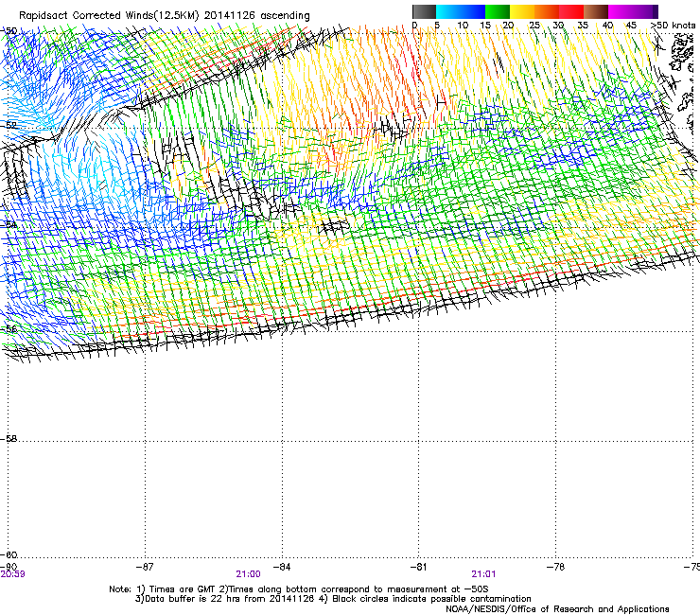Click the longitude label '-90'

click(9, 567)
